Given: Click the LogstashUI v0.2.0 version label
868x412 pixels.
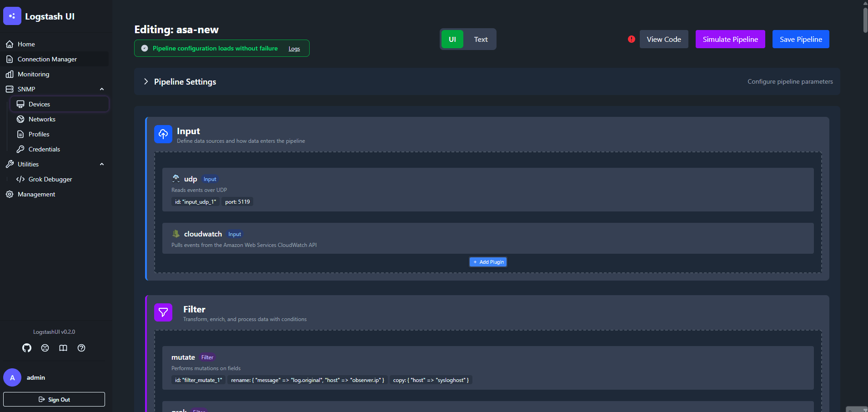Looking at the screenshot, I should (54, 332).
